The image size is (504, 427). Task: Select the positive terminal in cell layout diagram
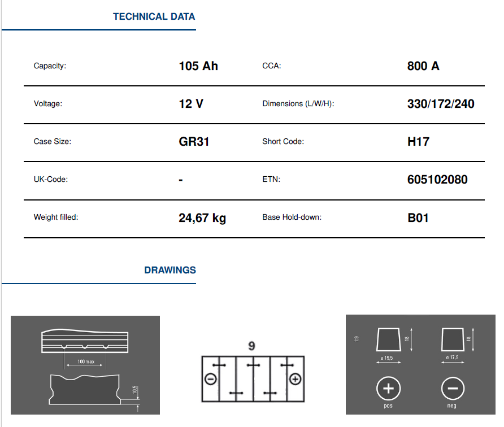coord(294,379)
